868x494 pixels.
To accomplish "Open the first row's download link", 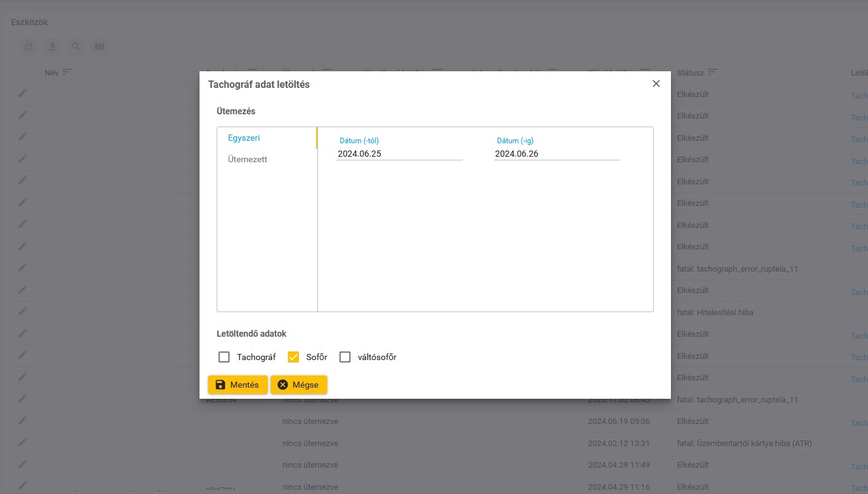I will pos(859,96).
